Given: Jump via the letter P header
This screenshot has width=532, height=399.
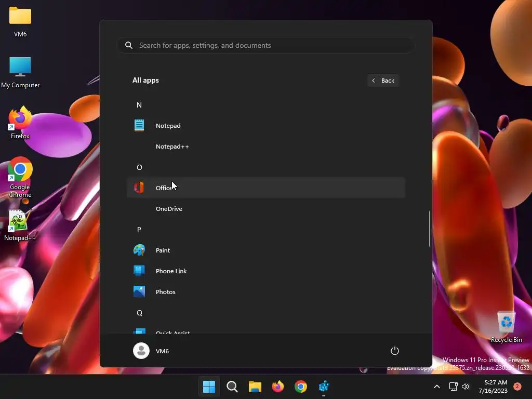Looking at the screenshot, I should pyautogui.click(x=139, y=229).
